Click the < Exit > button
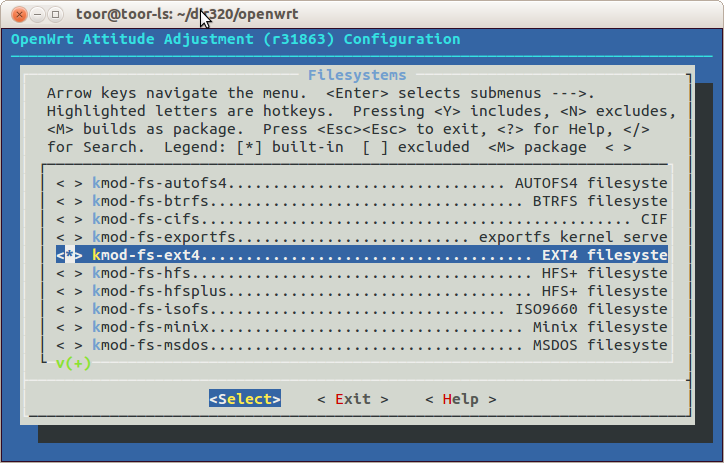The image size is (724, 463). pos(353,399)
